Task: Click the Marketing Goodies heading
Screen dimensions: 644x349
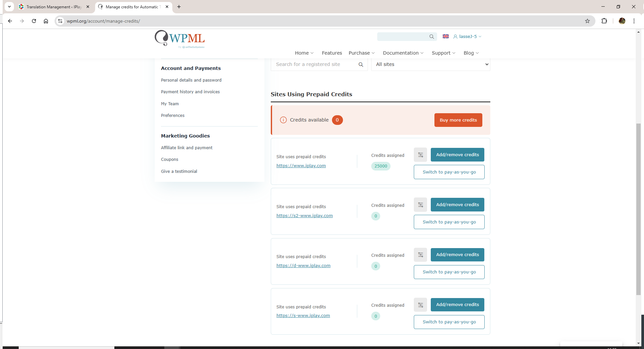Action: coord(185,136)
